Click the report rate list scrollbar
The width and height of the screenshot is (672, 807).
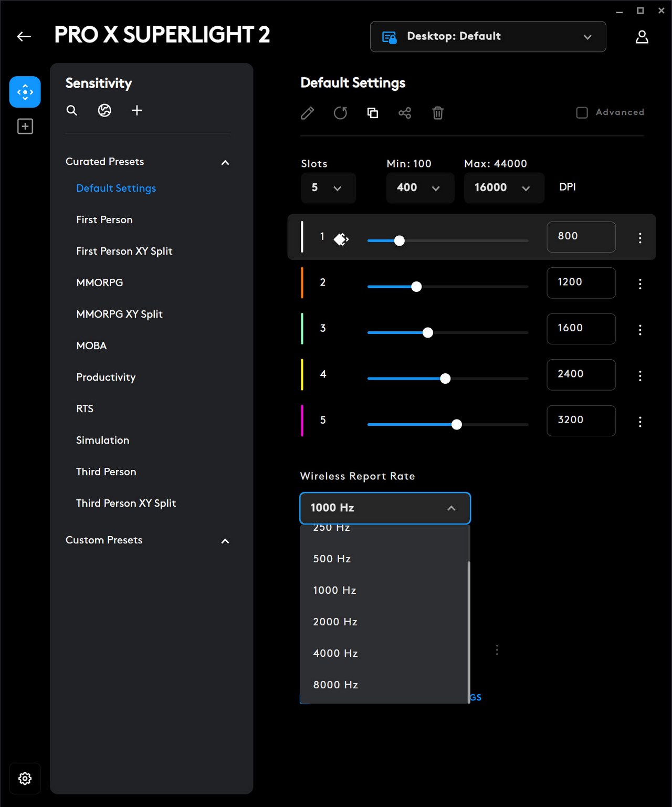pyautogui.click(x=469, y=632)
